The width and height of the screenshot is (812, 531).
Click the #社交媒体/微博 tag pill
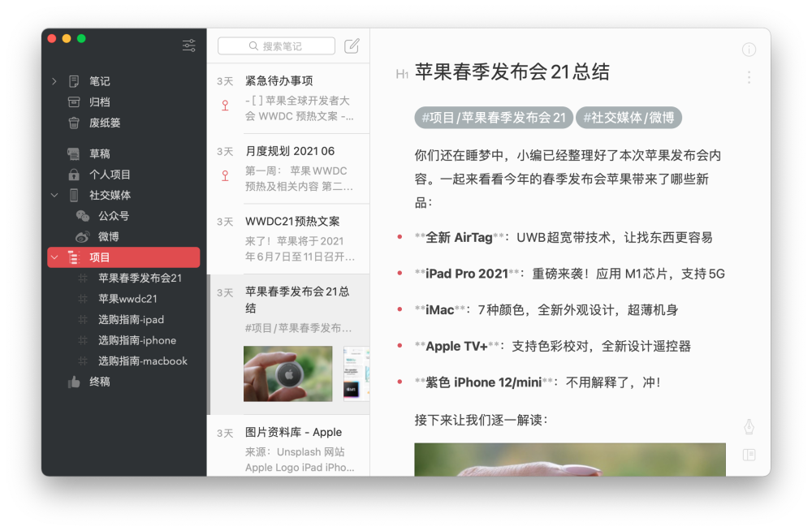[628, 118]
